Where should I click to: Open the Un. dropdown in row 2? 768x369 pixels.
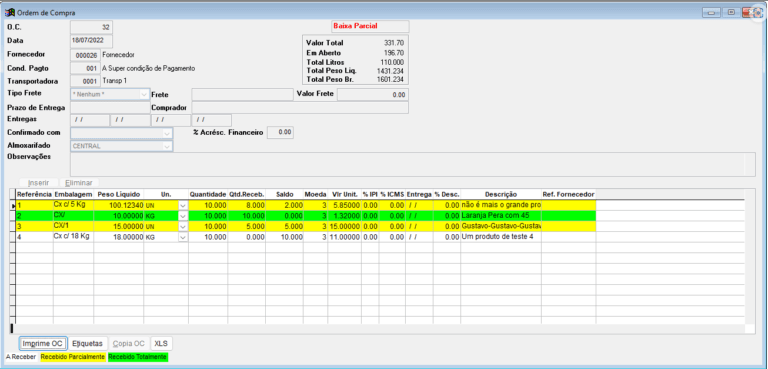tap(183, 216)
